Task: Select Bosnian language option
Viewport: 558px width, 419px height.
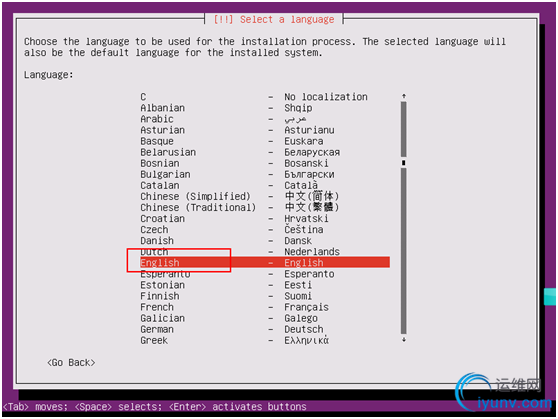Action: [265, 163]
